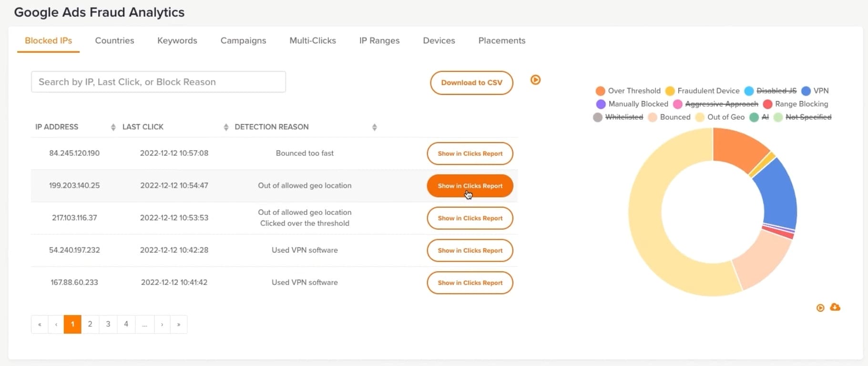The height and width of the screenshot is (366, 868).
Task: Go to previous page arrow
Action: (x=56, y=325)
